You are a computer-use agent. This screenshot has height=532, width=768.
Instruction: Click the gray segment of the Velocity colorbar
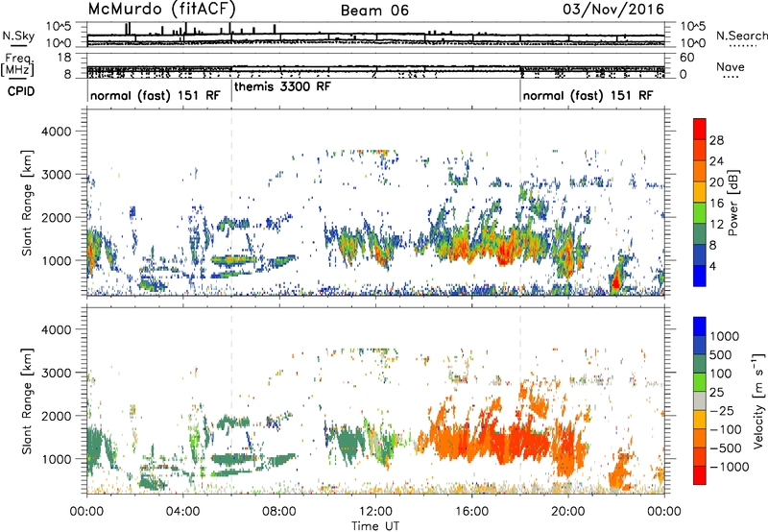pyautogui.click(x=700, y=400)
